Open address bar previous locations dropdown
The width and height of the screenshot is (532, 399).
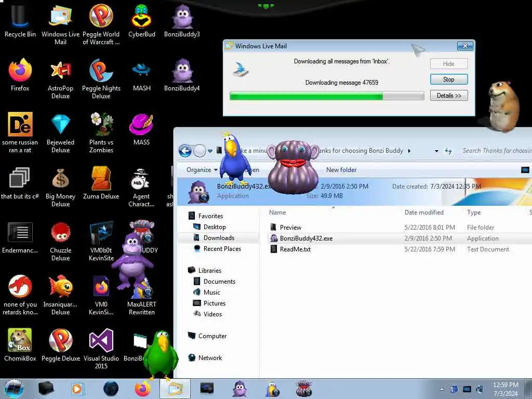[x=436, y=151]
